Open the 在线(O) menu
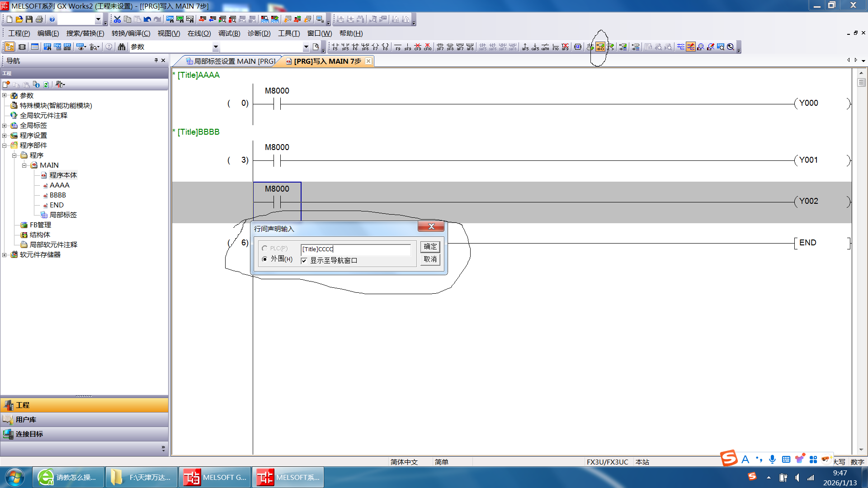Viewport: 868px width, 488px height. pos(199,33)
